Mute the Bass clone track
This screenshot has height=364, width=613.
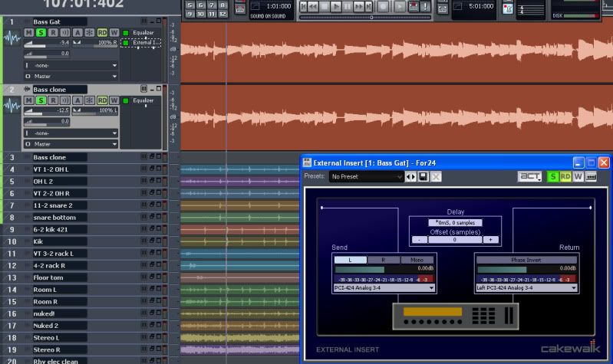point(29,100)
